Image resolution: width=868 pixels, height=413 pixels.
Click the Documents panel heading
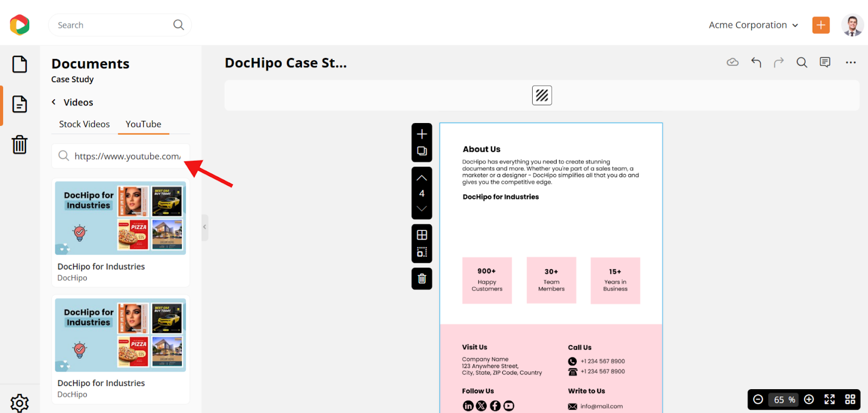point(90,64)
